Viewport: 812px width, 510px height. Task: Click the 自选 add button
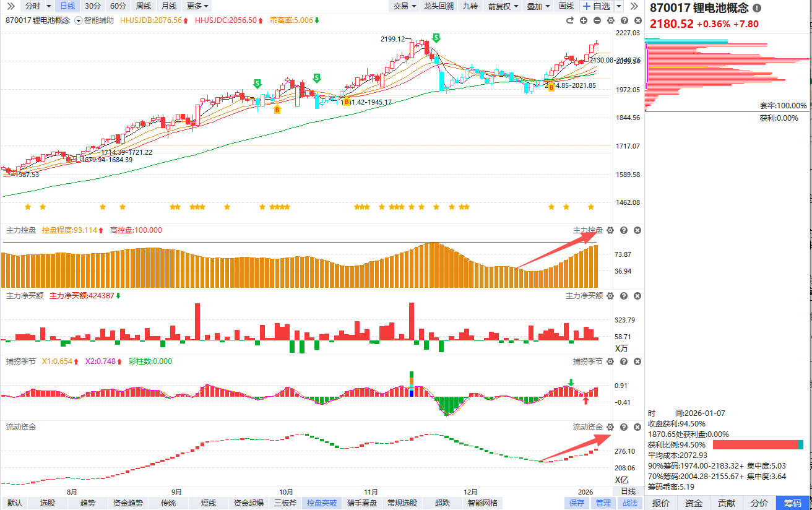597,6
